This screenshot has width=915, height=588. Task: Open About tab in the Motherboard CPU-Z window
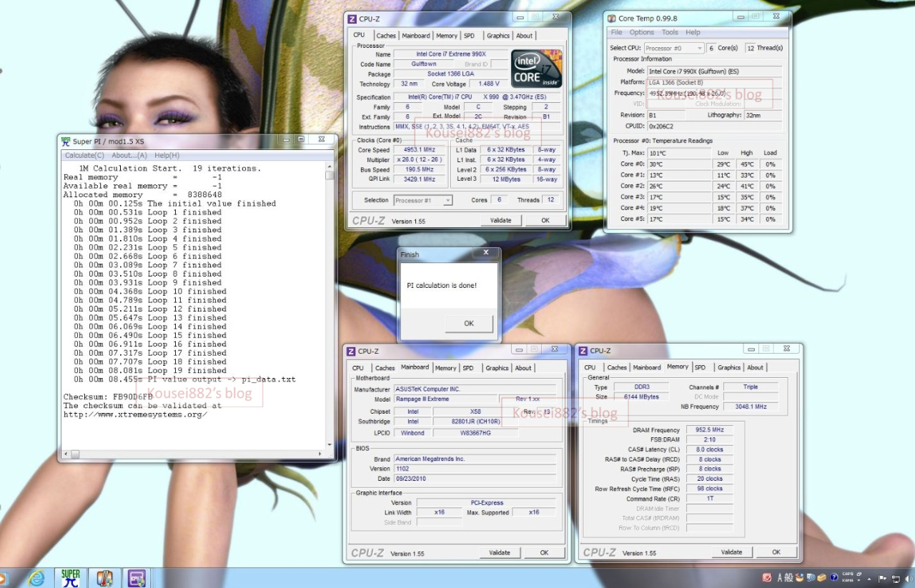(x=523, y=368)
